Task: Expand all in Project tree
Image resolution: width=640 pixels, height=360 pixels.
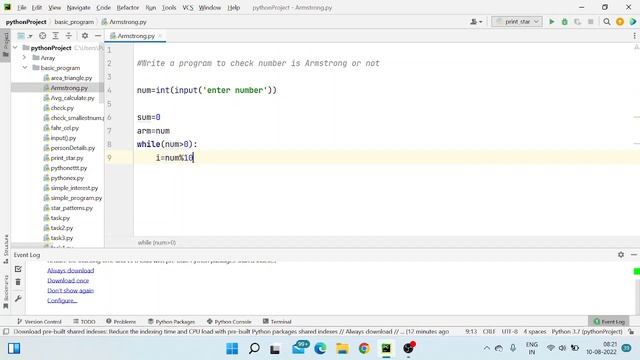Action: (56, 36)
